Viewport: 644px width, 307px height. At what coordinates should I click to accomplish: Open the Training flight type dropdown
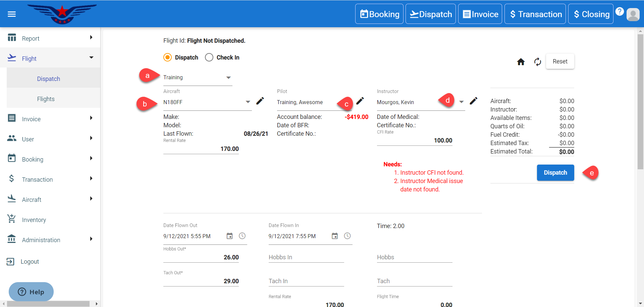click(x=228, y=78)
